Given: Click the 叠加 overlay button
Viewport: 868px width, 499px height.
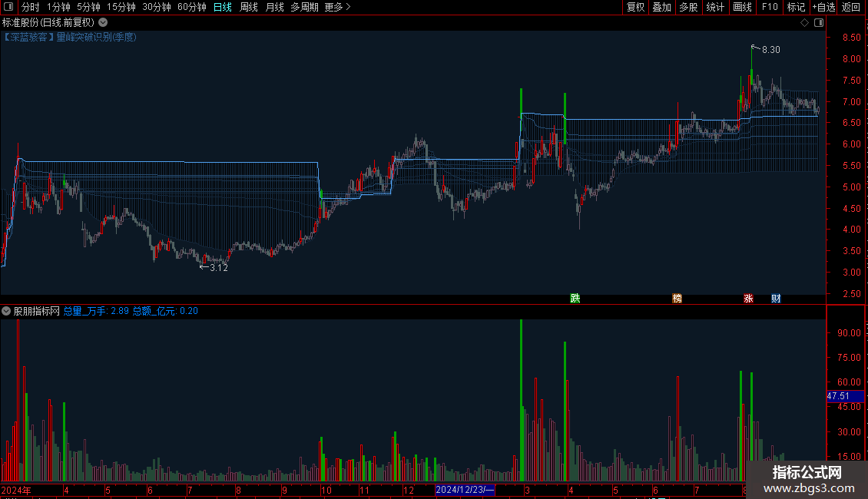Looking at the screenshot, I should click(661, 7).
